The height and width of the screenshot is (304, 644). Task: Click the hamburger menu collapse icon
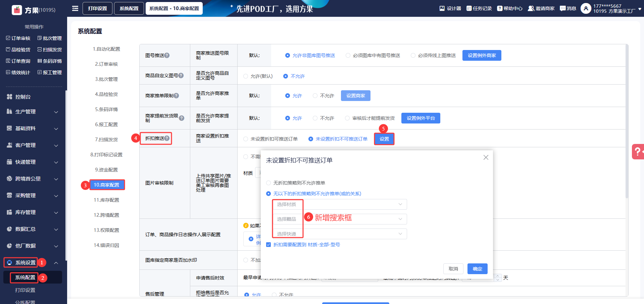(x=75, y=8)
